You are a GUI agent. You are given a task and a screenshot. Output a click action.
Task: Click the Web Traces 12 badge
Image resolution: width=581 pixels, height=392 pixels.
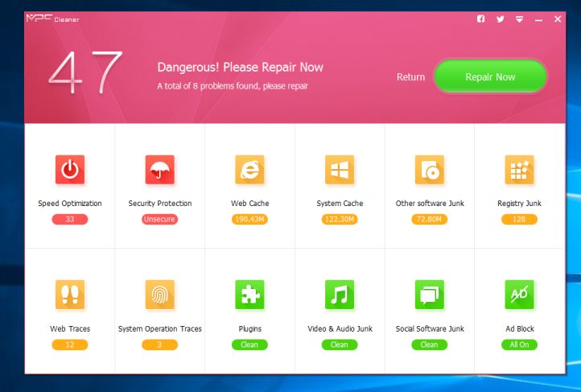click(70, 345)
